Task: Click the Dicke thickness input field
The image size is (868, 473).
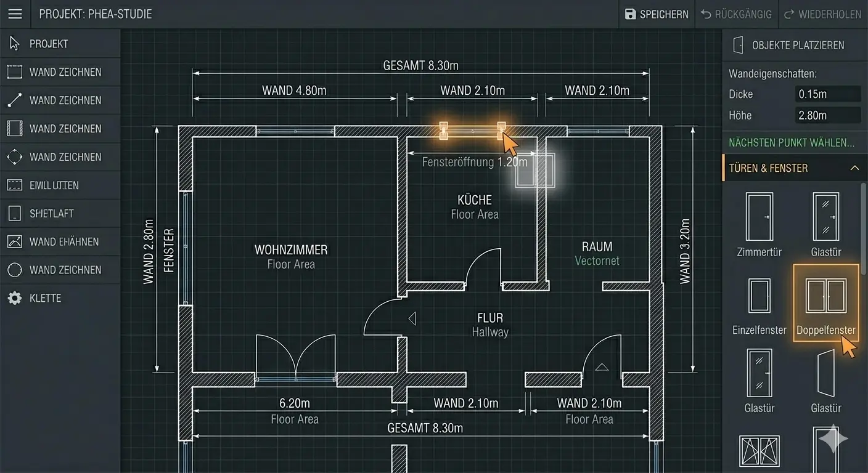Action: 828,94
